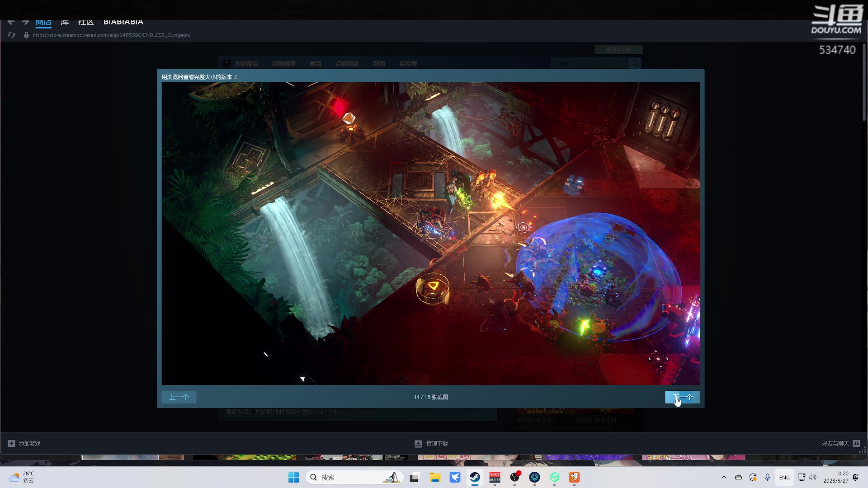The height and width of the screenshot is (488, 868).
Task: Open the clock showing 0:20 2023/6/27
Action: [x=836, y=477]
